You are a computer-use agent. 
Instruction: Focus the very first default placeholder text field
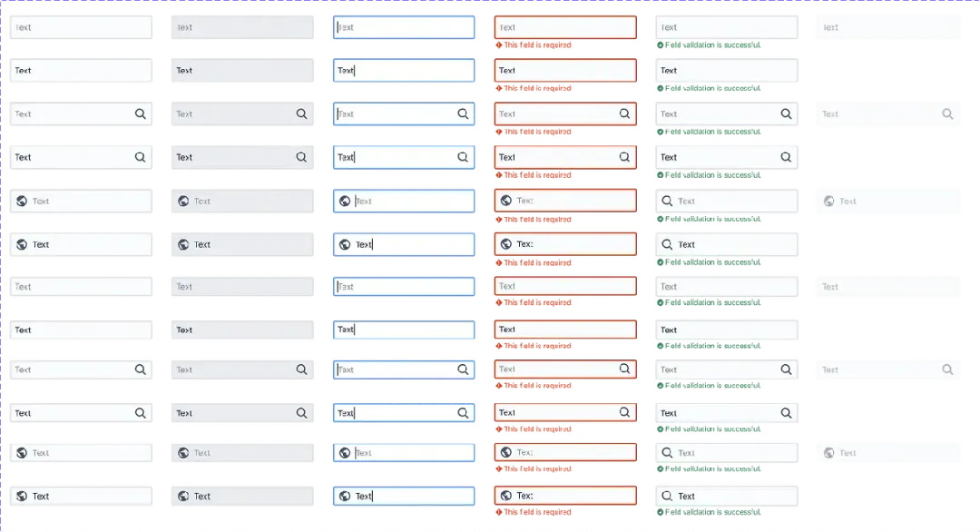(x=81, y=27)
